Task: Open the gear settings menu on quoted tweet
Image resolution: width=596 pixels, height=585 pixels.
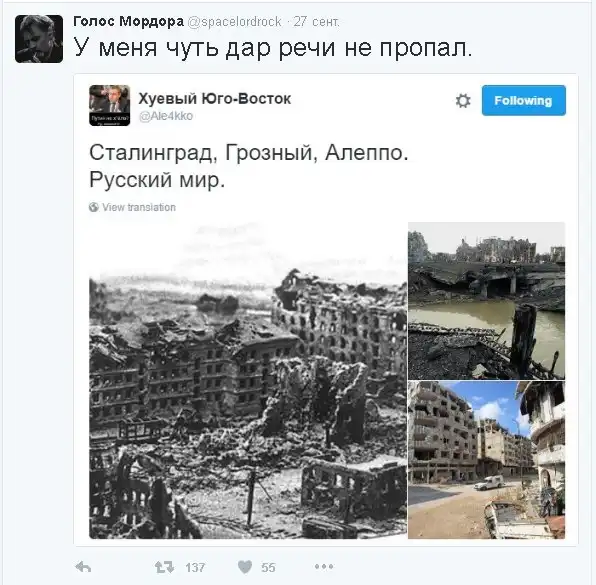Action: (463, 101)
